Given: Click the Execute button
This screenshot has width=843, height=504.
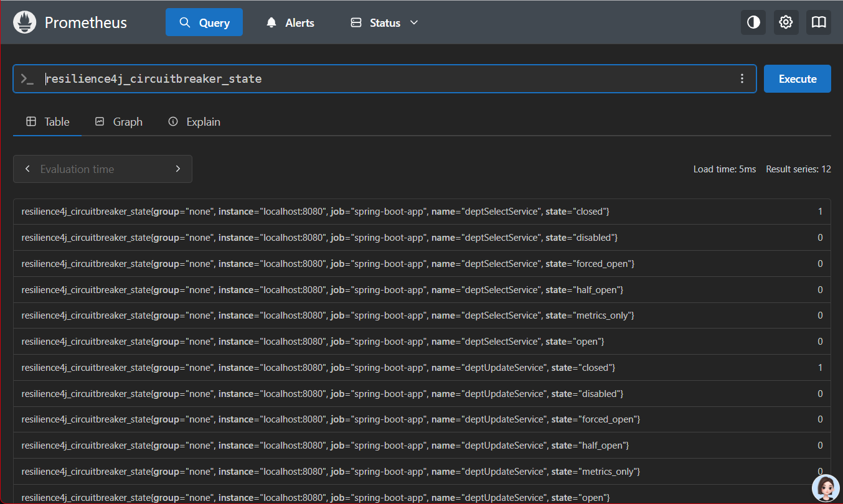Looking at the screenshot, I should coord(798,78).
